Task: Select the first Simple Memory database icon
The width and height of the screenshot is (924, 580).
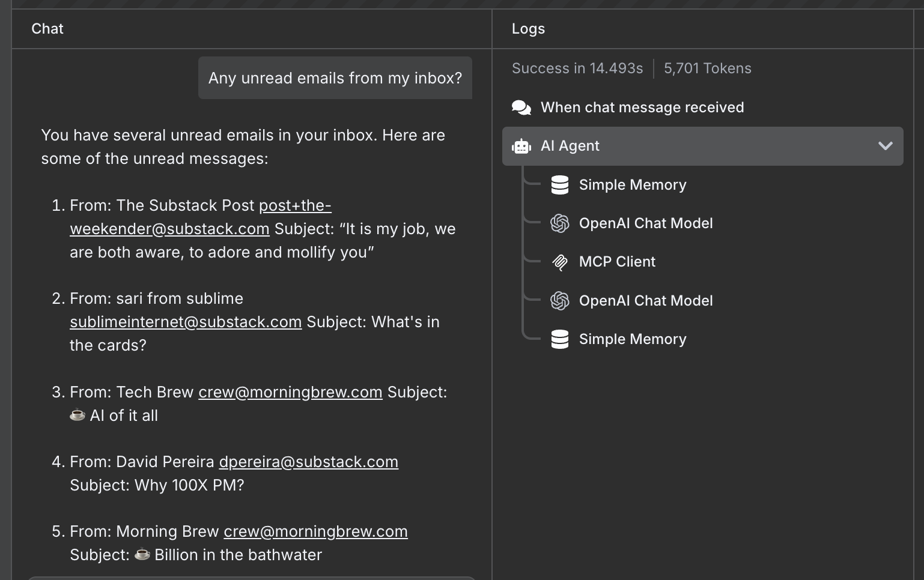Action: (559, 185)
